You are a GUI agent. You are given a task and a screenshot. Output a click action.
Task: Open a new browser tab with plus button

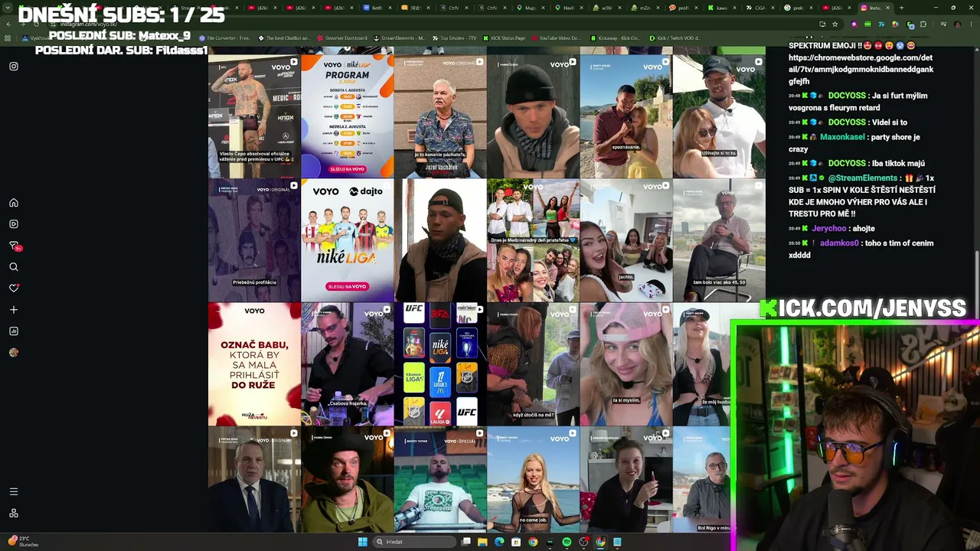(x=901, y=8)
